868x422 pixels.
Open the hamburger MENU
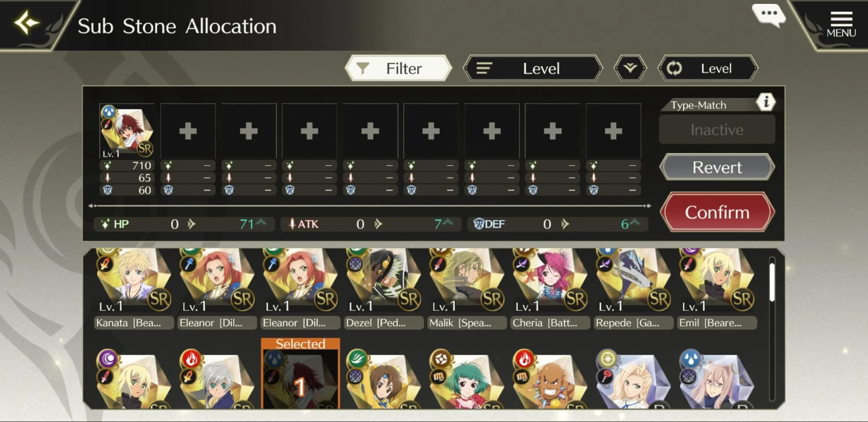(x=841, y=24)
